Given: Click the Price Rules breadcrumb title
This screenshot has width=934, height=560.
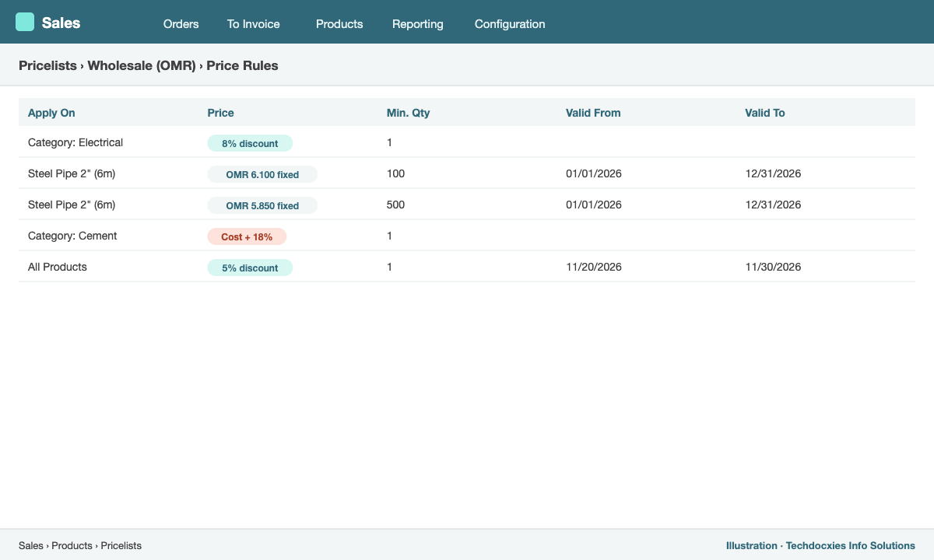Looking at the screenshot, I should pyautogui.click(x=242, y=66).
